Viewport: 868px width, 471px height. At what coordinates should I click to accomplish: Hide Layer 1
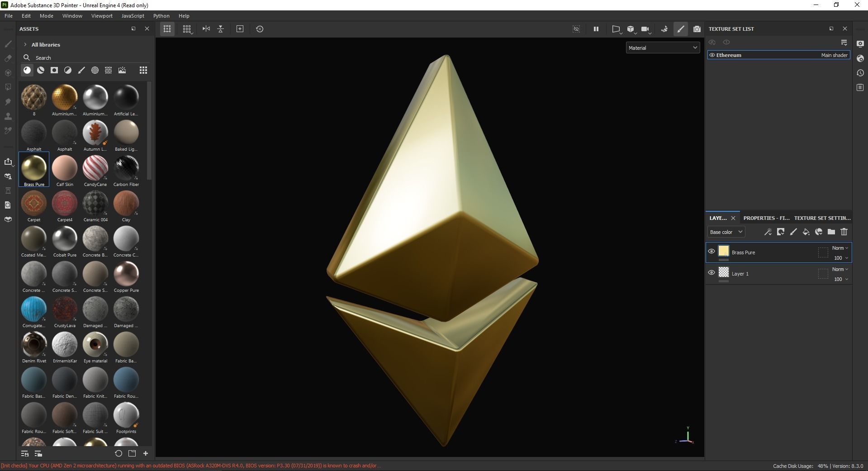[711, 273]
